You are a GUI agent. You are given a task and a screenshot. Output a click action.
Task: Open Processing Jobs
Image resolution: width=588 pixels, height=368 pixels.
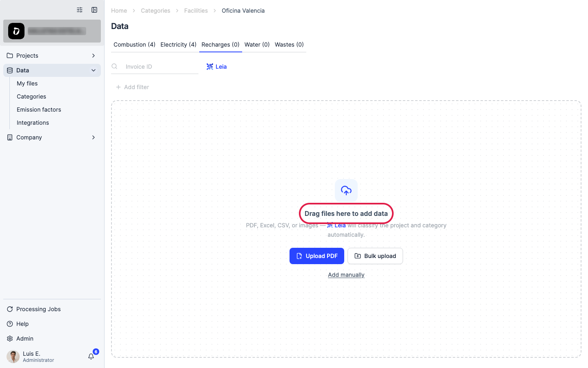pyautogui.click(x=52, y=309)
